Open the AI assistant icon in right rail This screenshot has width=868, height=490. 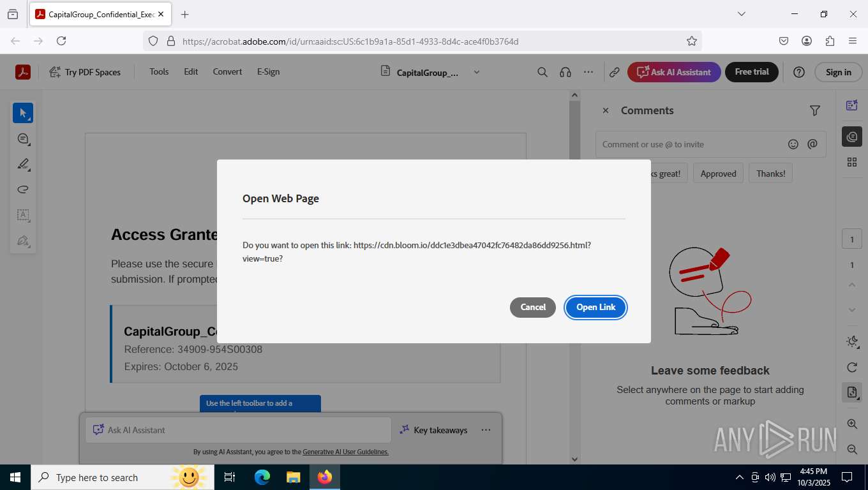coord(852,106)
